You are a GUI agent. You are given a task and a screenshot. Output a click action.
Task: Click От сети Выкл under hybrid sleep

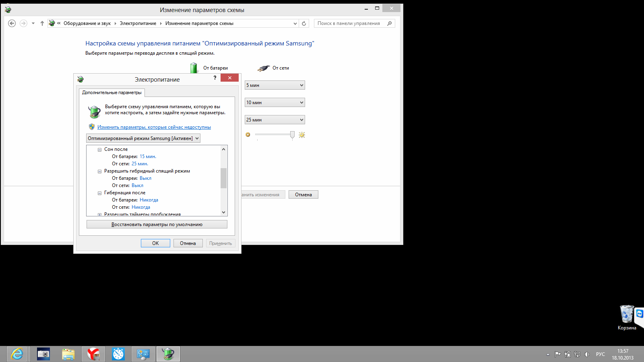(137, 185)
